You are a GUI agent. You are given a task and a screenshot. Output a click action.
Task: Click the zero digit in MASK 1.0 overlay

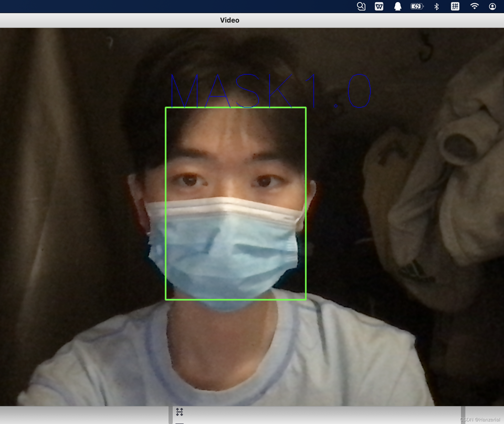coord(359,91)
